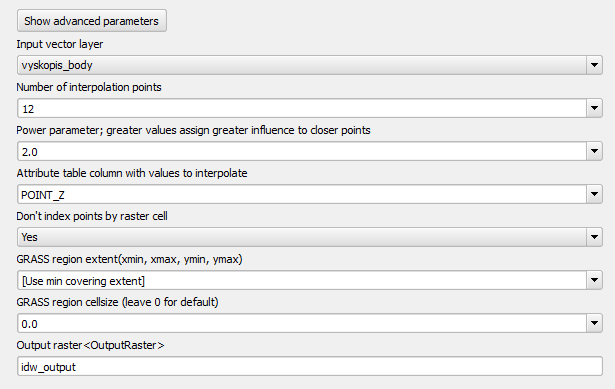Click the Number of interpolation points label
The width and height of the screenshot is (615, 389).
(x=89, y=87)
